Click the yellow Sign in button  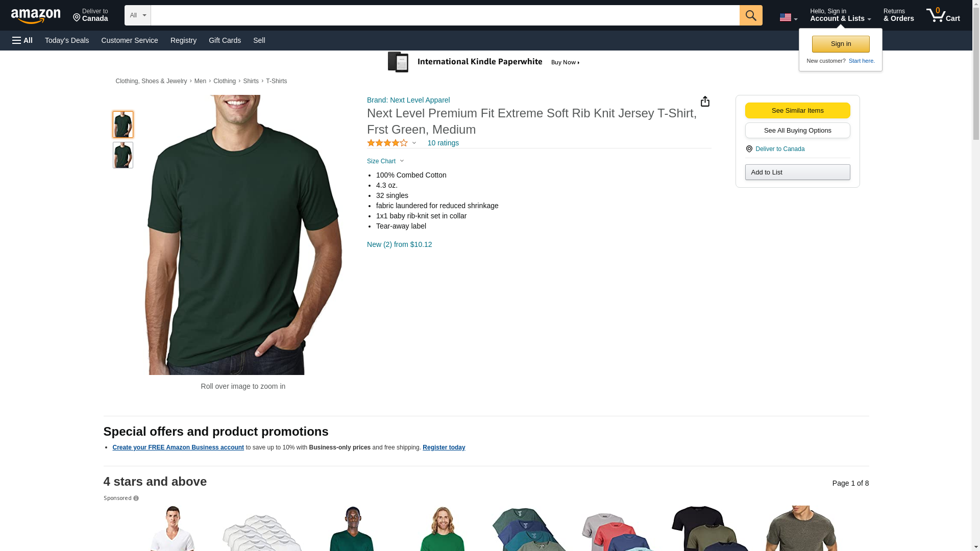pos(841,44)
